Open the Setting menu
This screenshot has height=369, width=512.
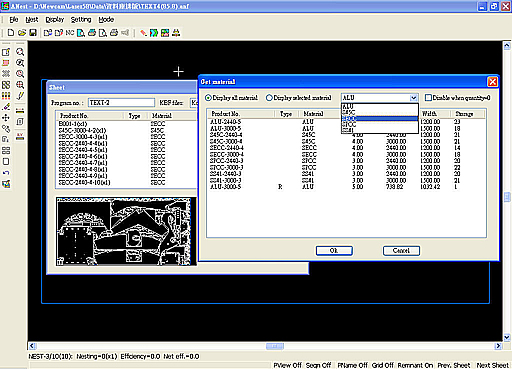pos(81,20)
